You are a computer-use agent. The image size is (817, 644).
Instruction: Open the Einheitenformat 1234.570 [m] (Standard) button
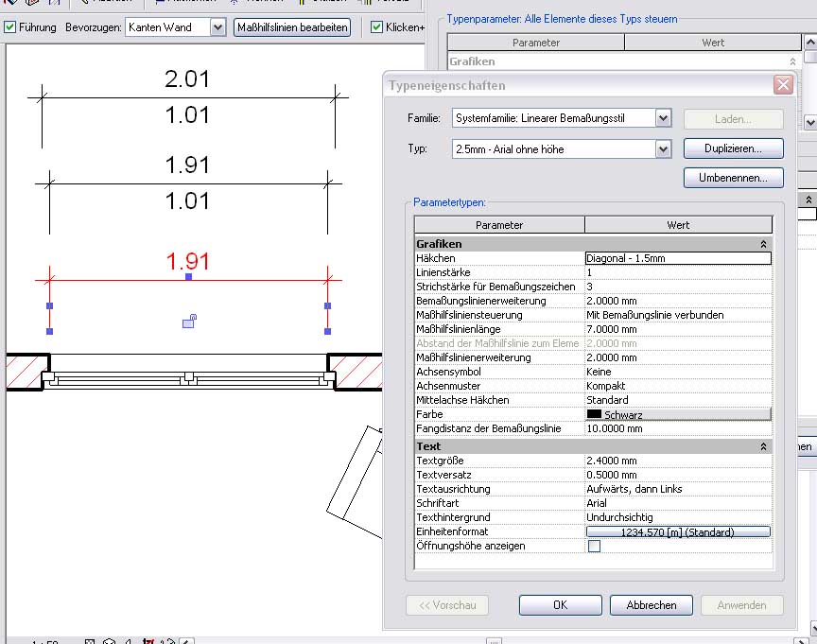(x=678, y=532)
